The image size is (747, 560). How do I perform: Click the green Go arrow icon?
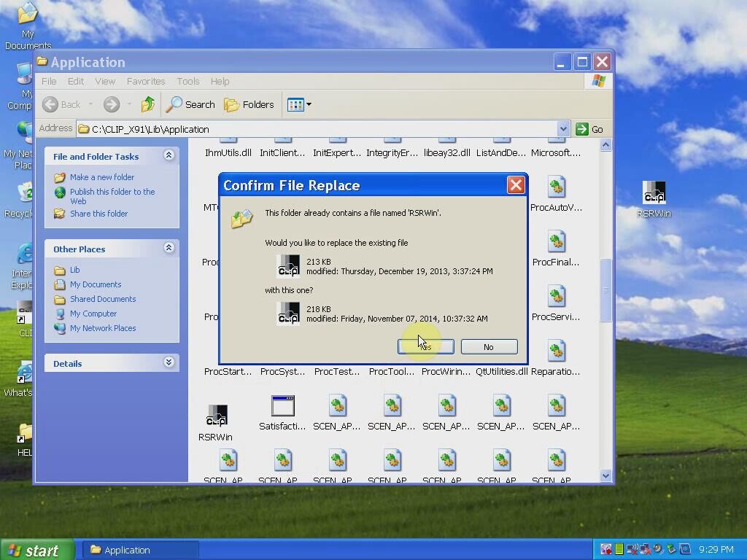tap(582, 128)
